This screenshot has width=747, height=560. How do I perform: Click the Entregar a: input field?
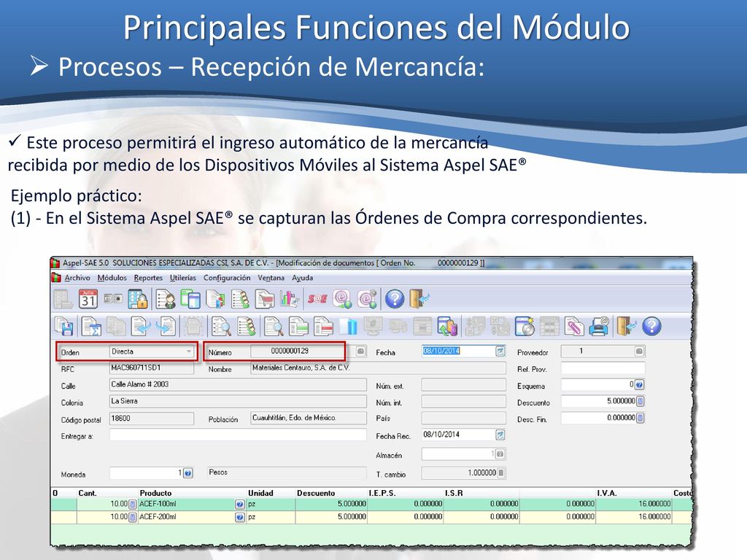pyautogui.click(x=238, y=435)
